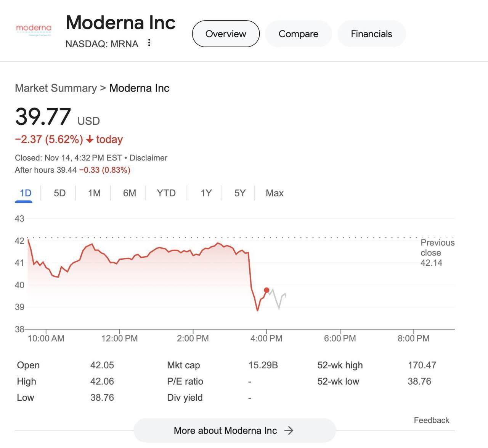Select the Max time range
This screenshot has height=448, width=488.
point(274,193)
